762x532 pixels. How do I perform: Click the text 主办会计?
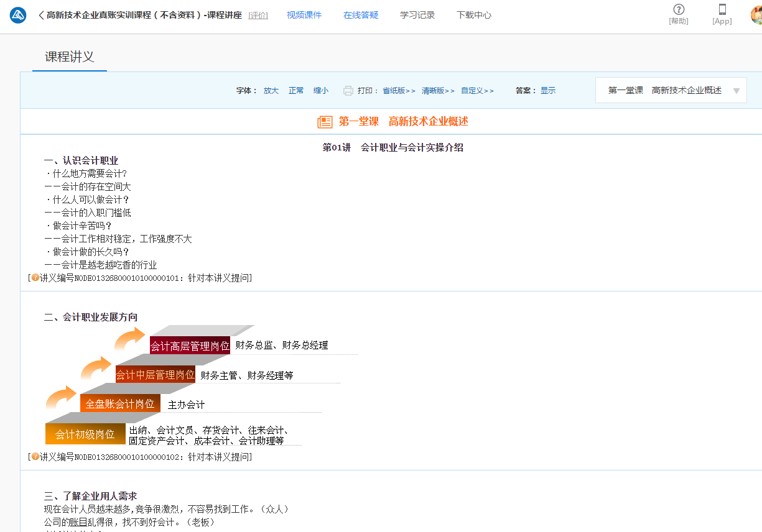click(187, 405)
